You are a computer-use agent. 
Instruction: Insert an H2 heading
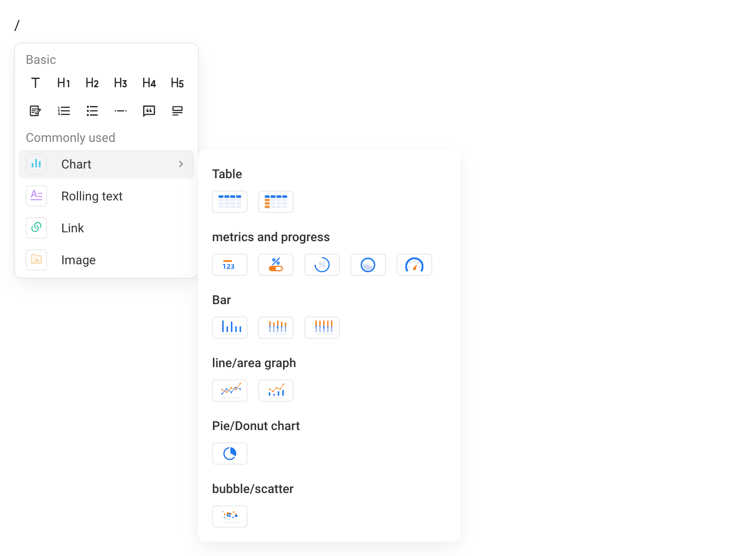[92, 83]
